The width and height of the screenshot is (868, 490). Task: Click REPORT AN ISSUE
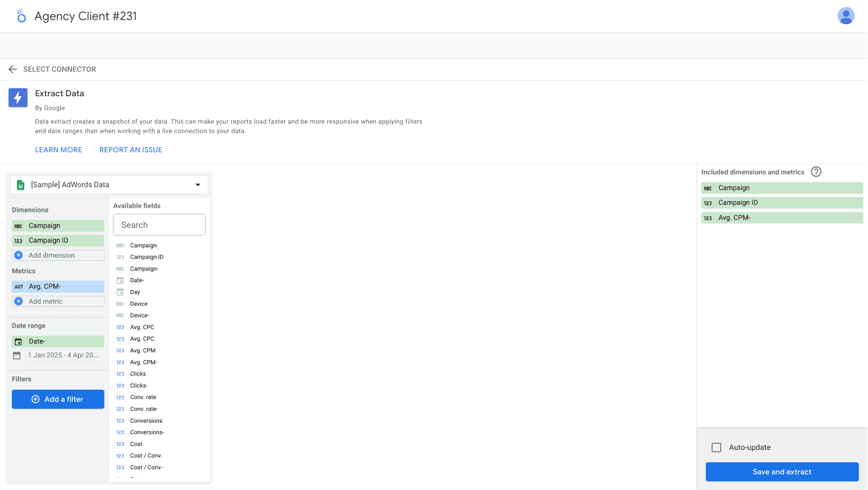[130, 149]
